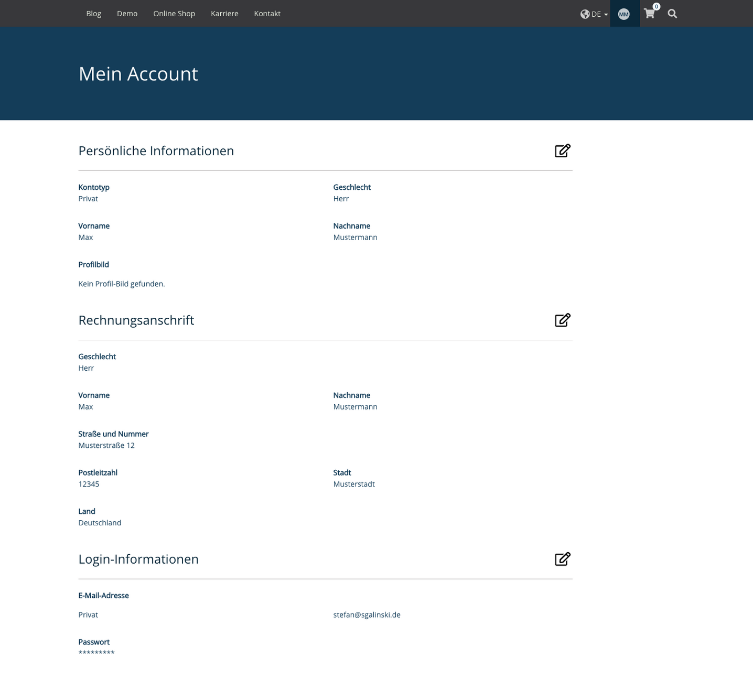Click the Mein Account page heading
Viewport: 753px width, 700px height.
point(138,74)
